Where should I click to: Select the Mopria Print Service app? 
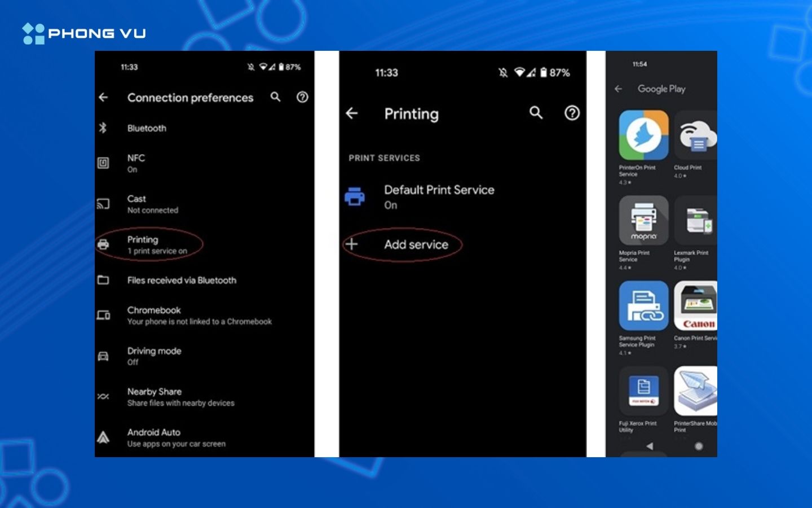click(x=643, y=221)
